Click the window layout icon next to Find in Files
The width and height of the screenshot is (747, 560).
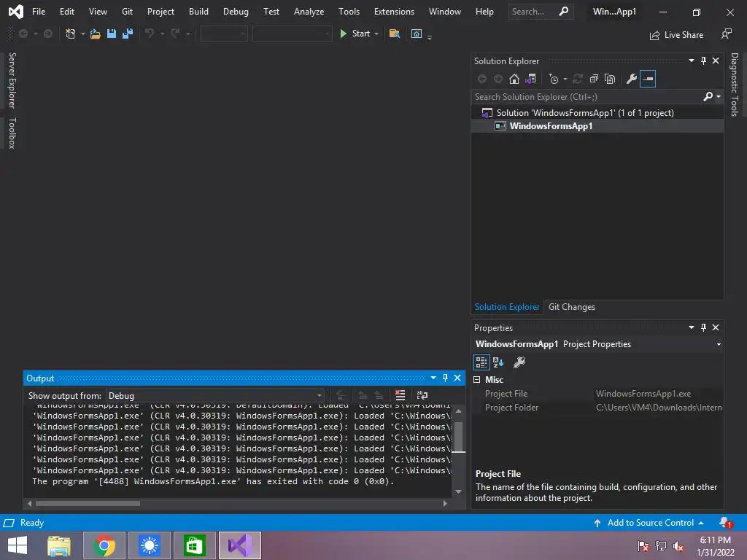tap(417, 34)
